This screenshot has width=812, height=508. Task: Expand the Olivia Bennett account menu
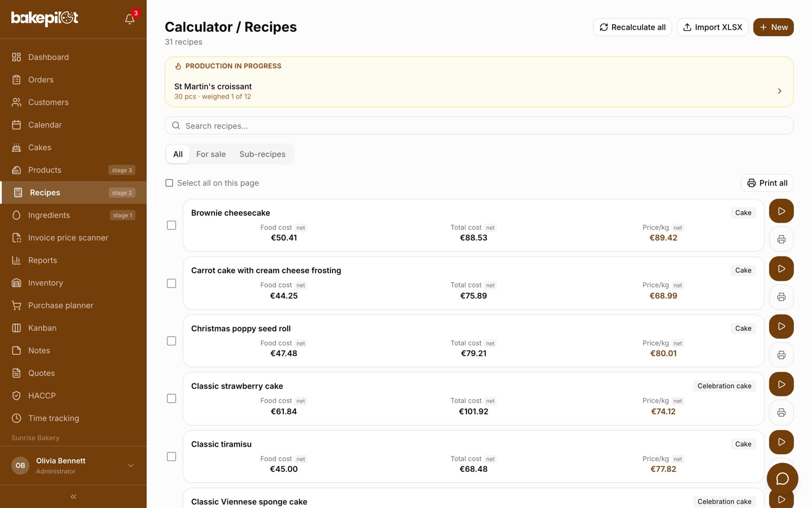(x=73, y=466)
